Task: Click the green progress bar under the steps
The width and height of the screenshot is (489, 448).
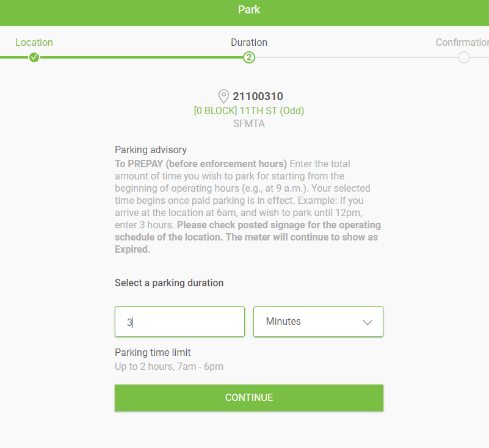Action: tap(140, 57)
